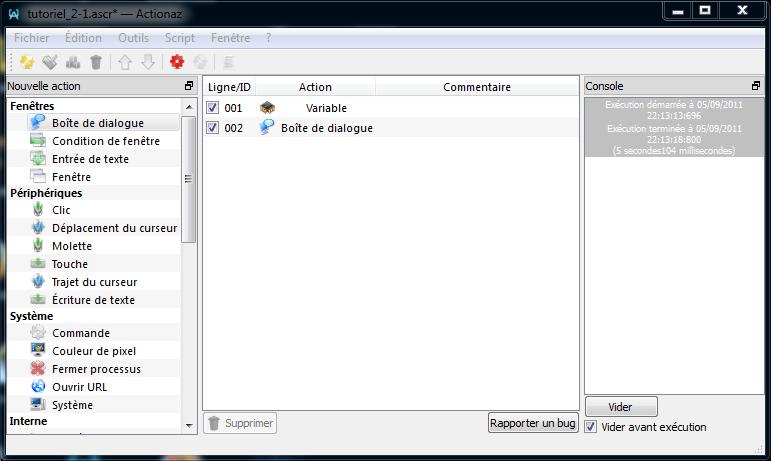Click the Rapporter un bug button

tap(533, 423)
